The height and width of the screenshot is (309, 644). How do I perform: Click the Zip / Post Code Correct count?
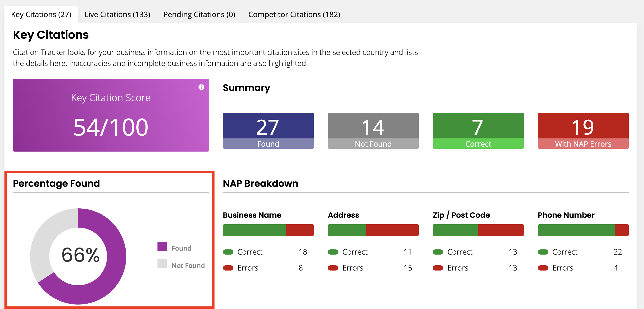click(x=513, y=252)
